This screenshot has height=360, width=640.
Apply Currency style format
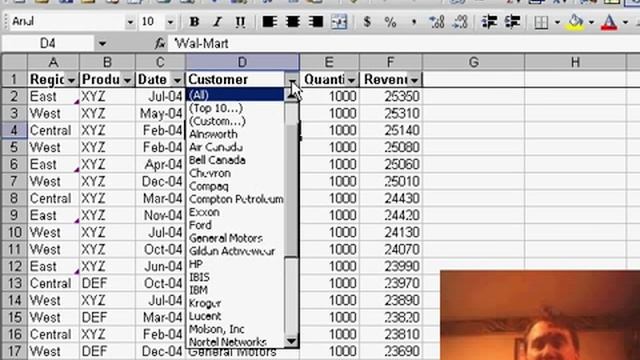tap(367, 22)
